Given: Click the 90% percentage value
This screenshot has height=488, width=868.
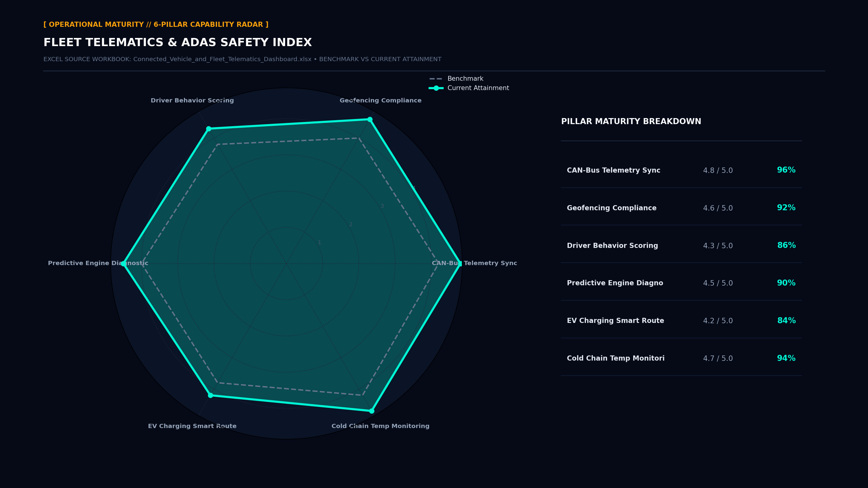Looking at the screenshot, I should [x=786, y=283].
